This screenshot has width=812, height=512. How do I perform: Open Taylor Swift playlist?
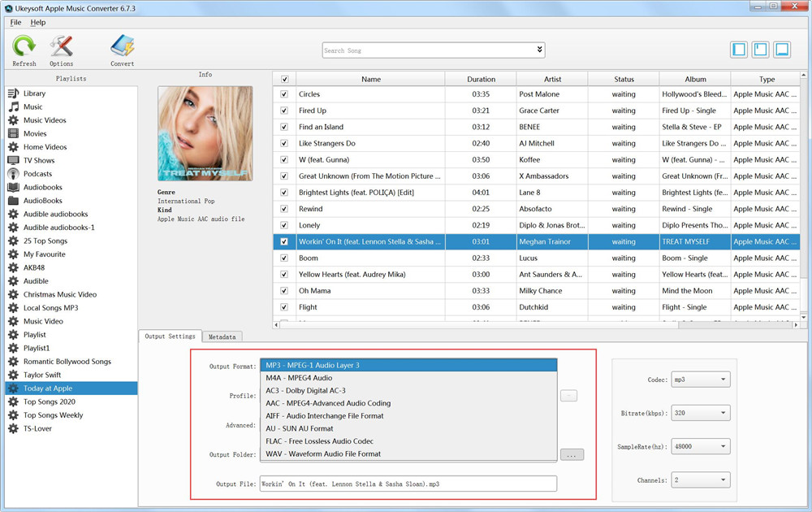71,375
